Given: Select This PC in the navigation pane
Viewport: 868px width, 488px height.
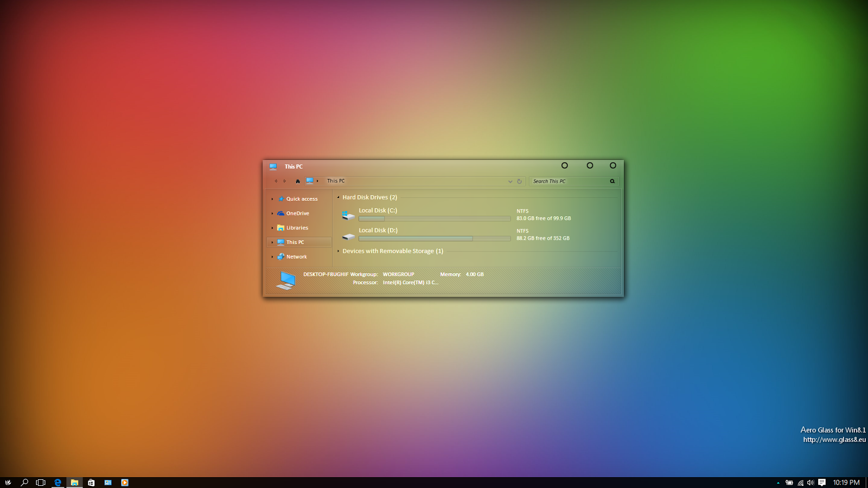Looking at the screenshot, I should 295,242.
